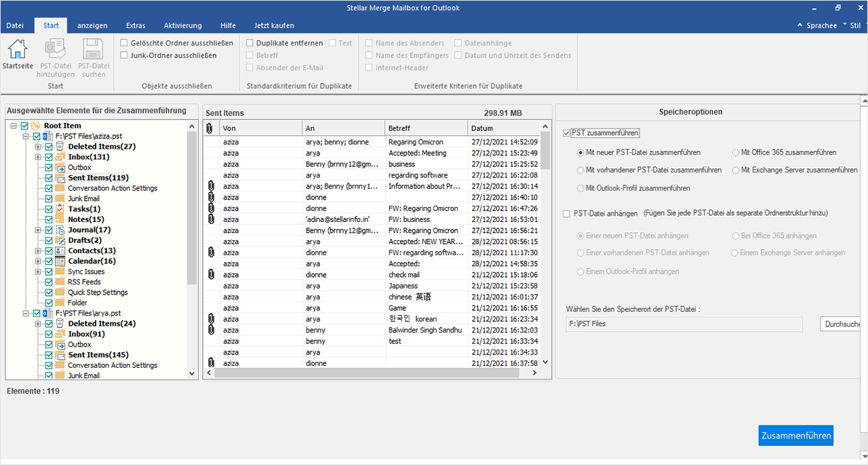This screenshot has width=868, height=465.
Task: Click the Zusammenführen button
Action: [x=795, y=435]
